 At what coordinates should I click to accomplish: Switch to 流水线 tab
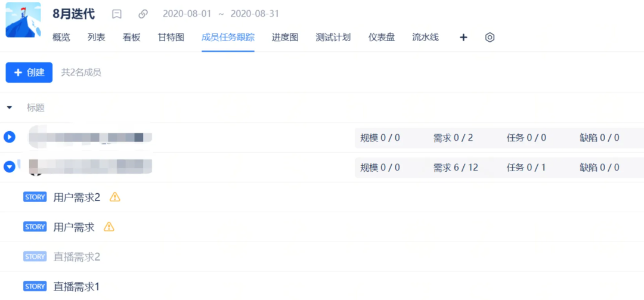[426, 38]
